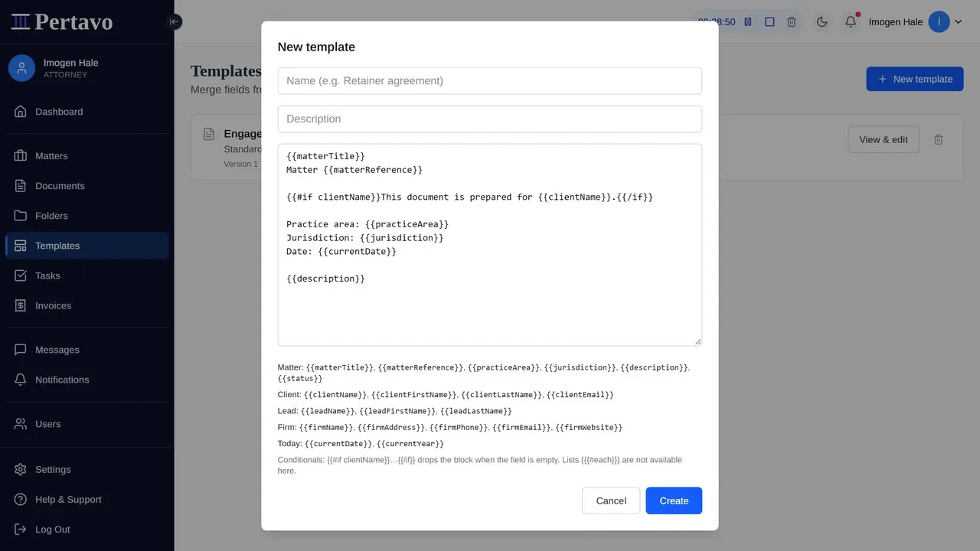Go to Users in the sidebar
The height and width of the screenshot is (551, 980).
(87, 424)
